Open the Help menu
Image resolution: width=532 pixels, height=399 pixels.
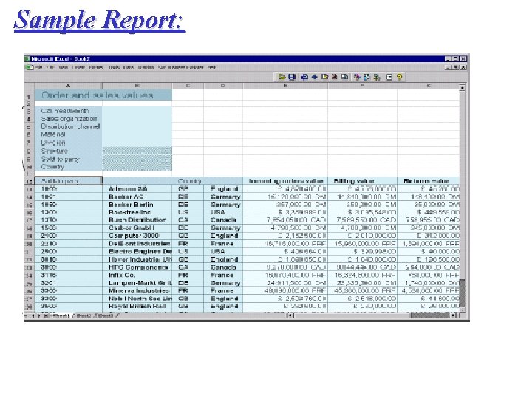[x=212, y=67]
